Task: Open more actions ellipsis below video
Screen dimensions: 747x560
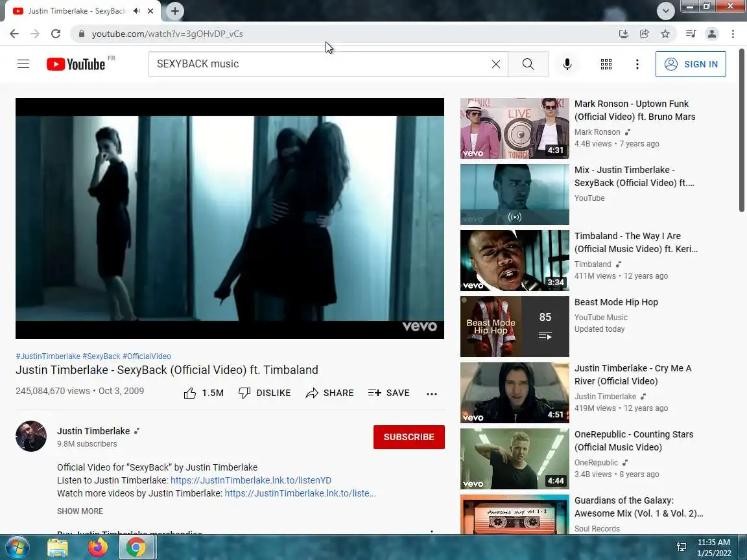Action: (x=432, y=394)
